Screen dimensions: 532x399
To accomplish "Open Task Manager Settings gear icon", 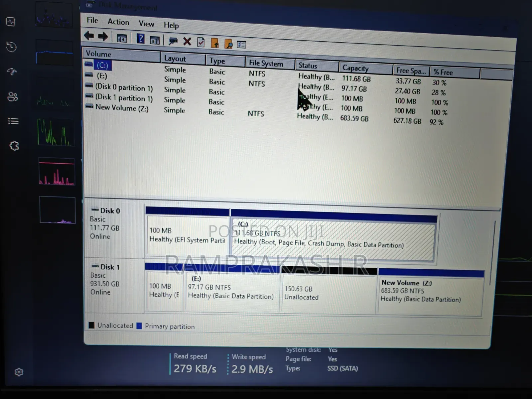I will pos(19,372).
